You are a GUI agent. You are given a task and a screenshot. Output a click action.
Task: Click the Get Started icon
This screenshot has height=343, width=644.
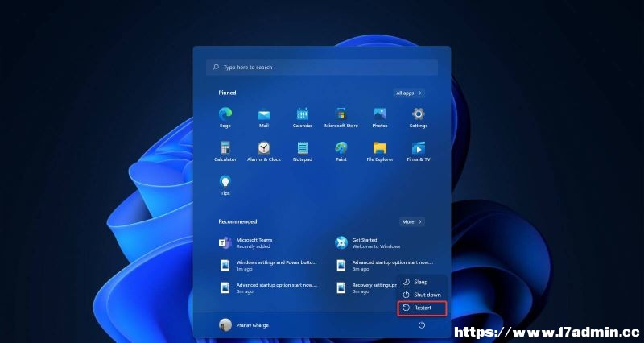pos(341,243)
